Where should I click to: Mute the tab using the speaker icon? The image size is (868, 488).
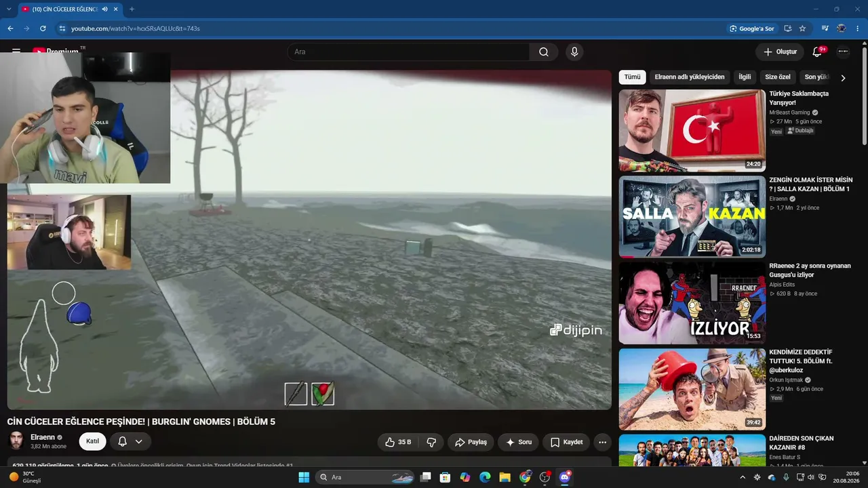pos(105,9)
